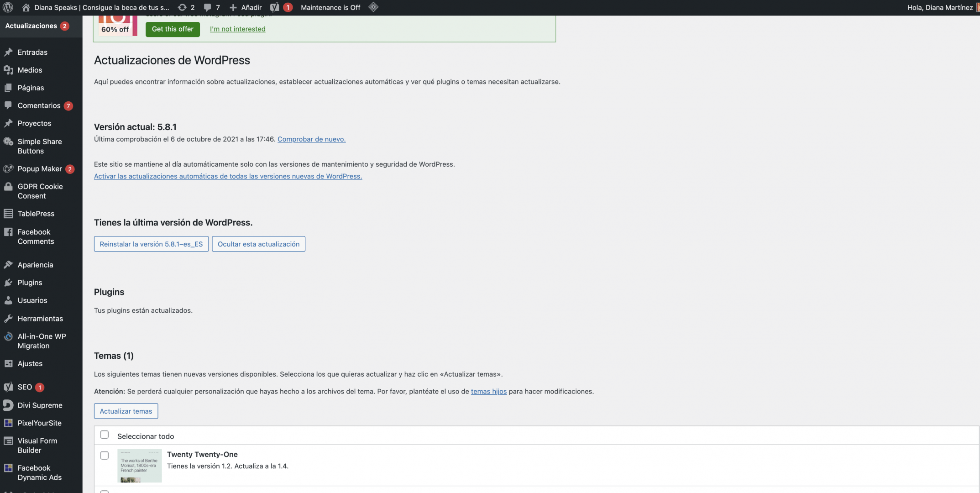Click the Entradas pin icon in sidebar
The height and width of the screenshot is (493, 980).
(x=8, y=52)
